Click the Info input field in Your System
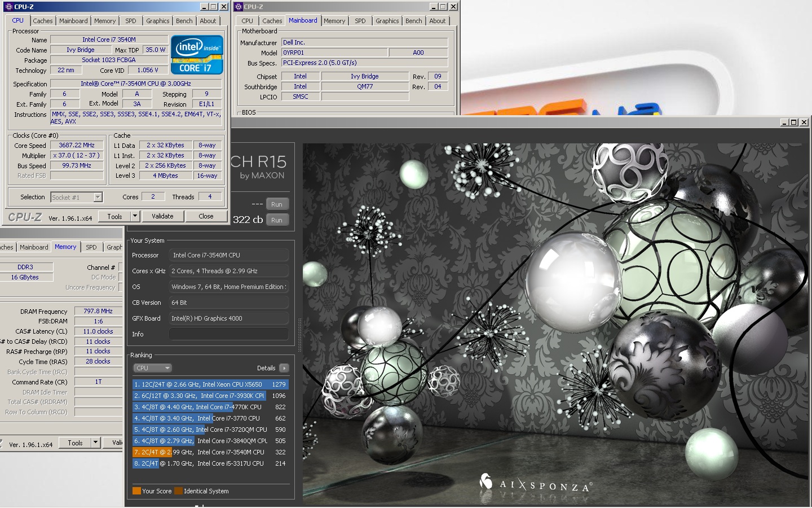The height and width of the screenshot is (508, 812). (229, 334)
